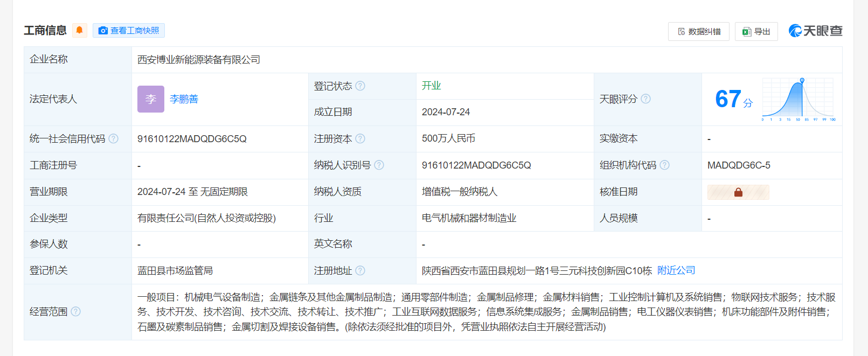The width and height of the screenshot is (868, 356).
Task: Click the 工商信息 section heading
Action: click(45, 31)
